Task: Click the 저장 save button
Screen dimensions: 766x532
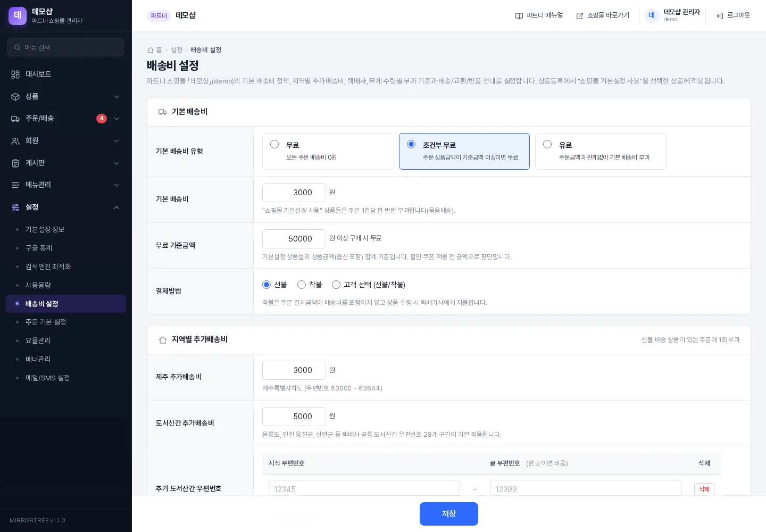Action: 449,514
